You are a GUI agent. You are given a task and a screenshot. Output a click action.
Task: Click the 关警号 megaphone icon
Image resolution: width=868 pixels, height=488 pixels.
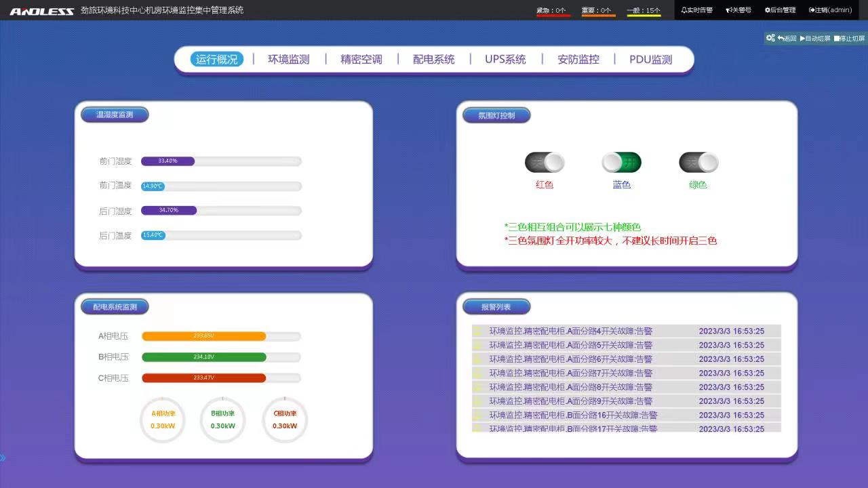click(728, 10)
